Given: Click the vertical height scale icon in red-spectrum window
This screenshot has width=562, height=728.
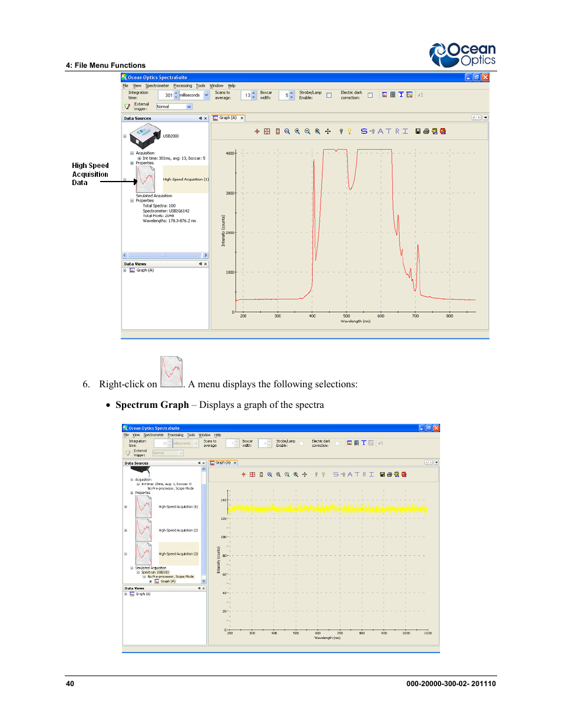Looking at the screenshot, I should coord(277,131).
